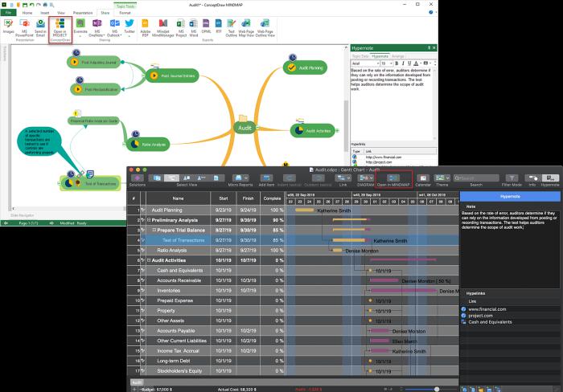Export map as OPML
Screen dimensions: 563x392
click(x=206, y=27)
